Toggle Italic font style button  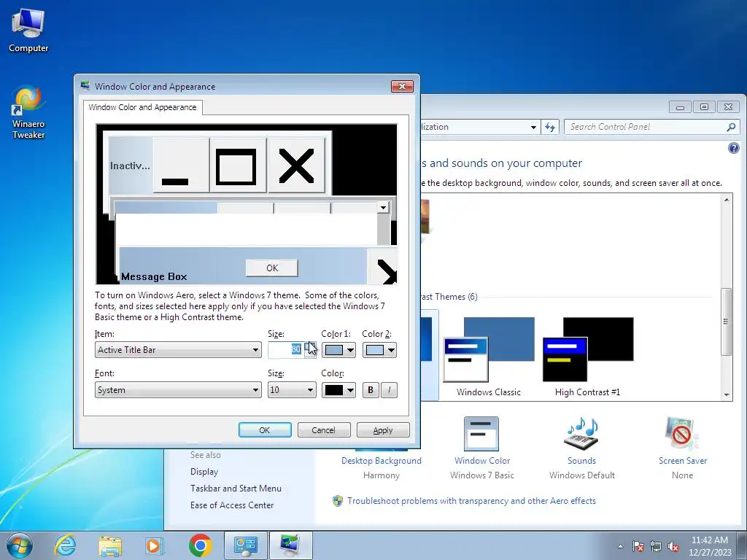[390, 390]
